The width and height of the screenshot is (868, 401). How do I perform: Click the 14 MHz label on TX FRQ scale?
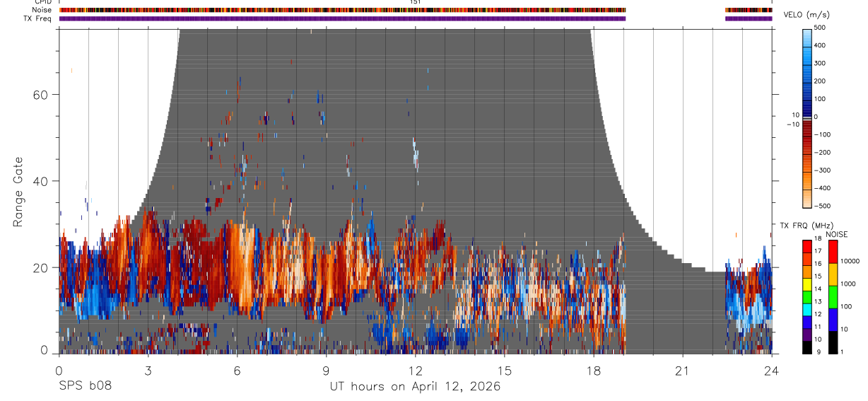tap(819, 289)
